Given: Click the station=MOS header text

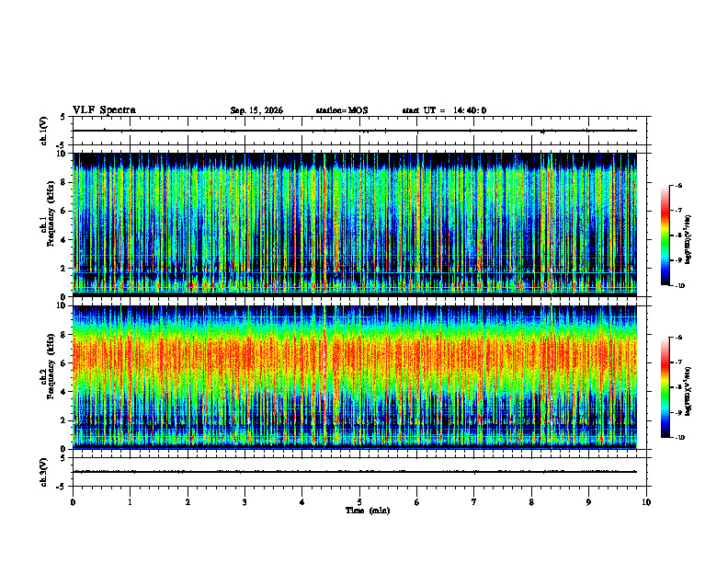Looking at the screenshot, I should [342, 110].
